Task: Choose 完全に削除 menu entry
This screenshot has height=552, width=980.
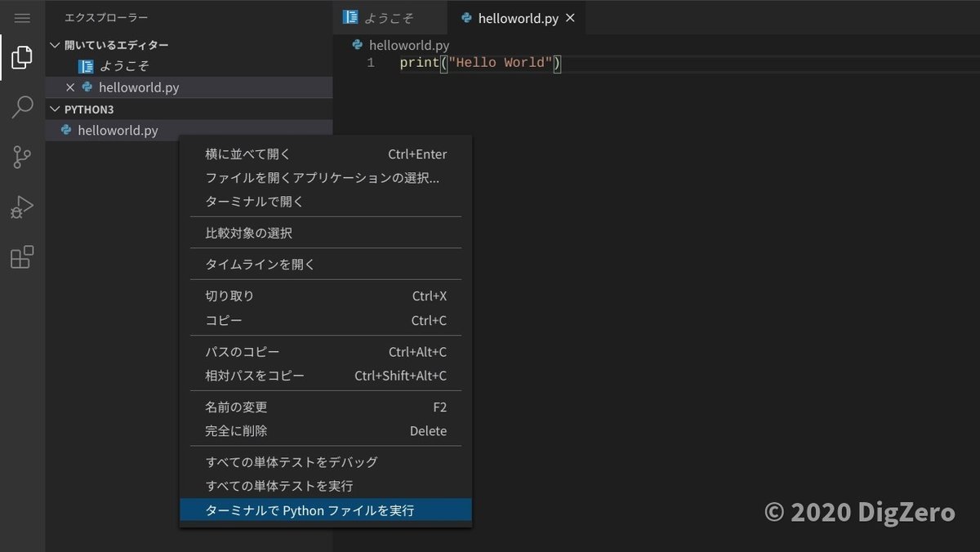Action: pos(326,431)
